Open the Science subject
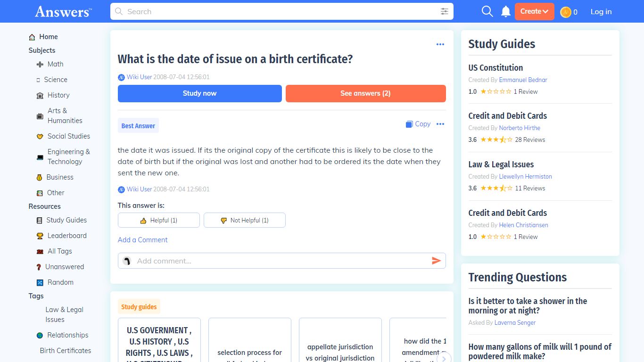Screen dimensions: 644x362 click(56, 80)
